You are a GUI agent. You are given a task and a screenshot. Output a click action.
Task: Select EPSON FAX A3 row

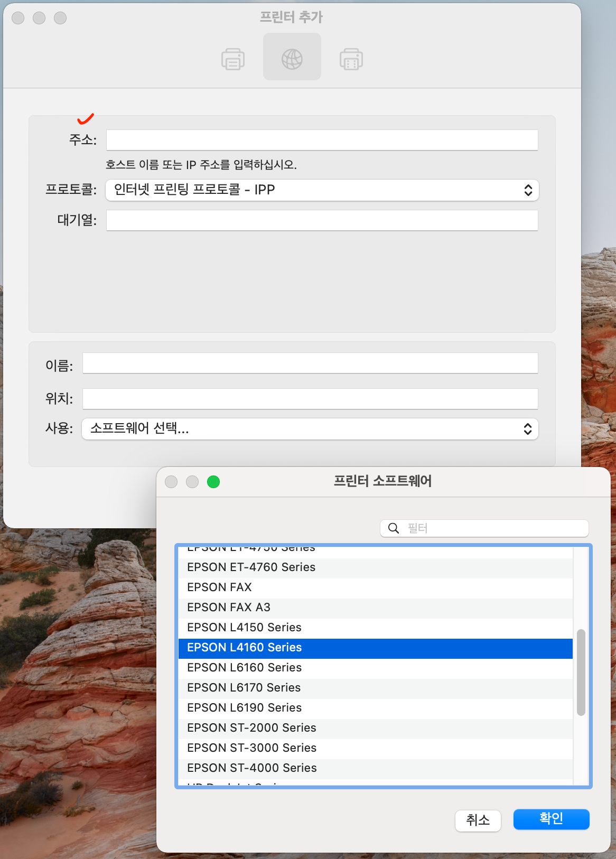point(376,608)
